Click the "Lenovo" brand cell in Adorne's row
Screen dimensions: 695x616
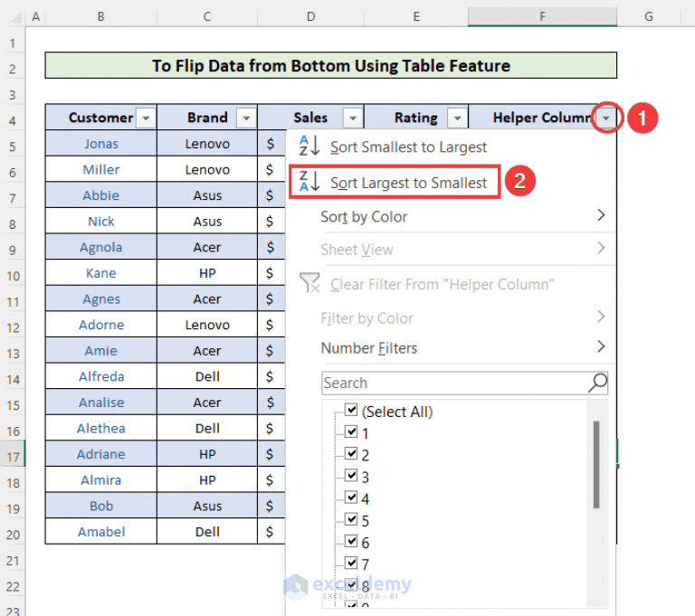207,325
